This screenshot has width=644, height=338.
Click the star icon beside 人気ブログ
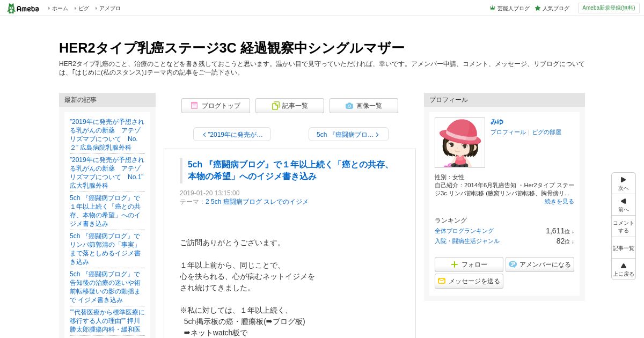pos(538,8)
